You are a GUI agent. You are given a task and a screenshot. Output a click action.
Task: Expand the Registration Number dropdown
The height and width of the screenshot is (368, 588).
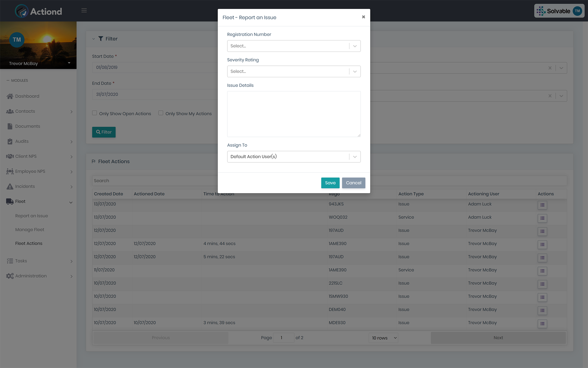355,46
